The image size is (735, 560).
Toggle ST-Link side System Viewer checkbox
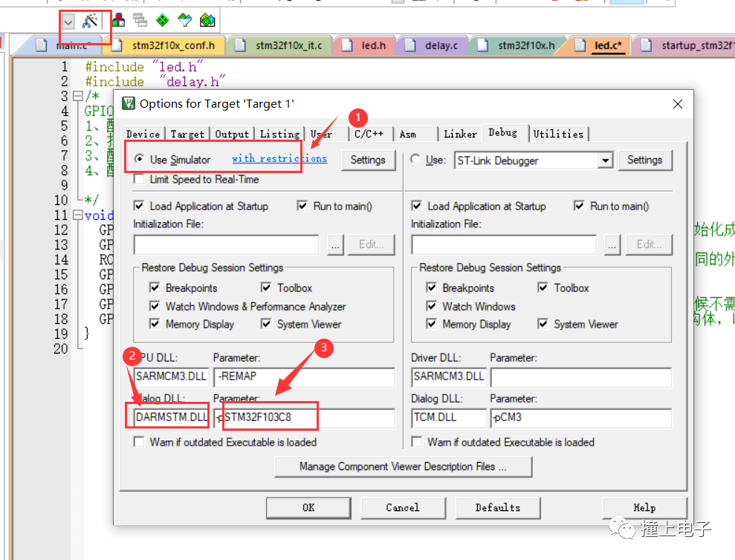543,324
